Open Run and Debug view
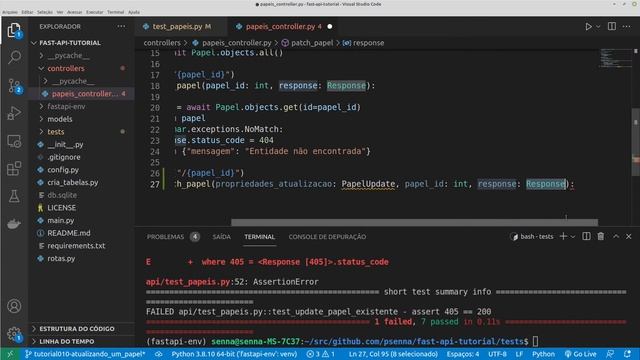Screen dimensions: 640x360 (14, 113)
